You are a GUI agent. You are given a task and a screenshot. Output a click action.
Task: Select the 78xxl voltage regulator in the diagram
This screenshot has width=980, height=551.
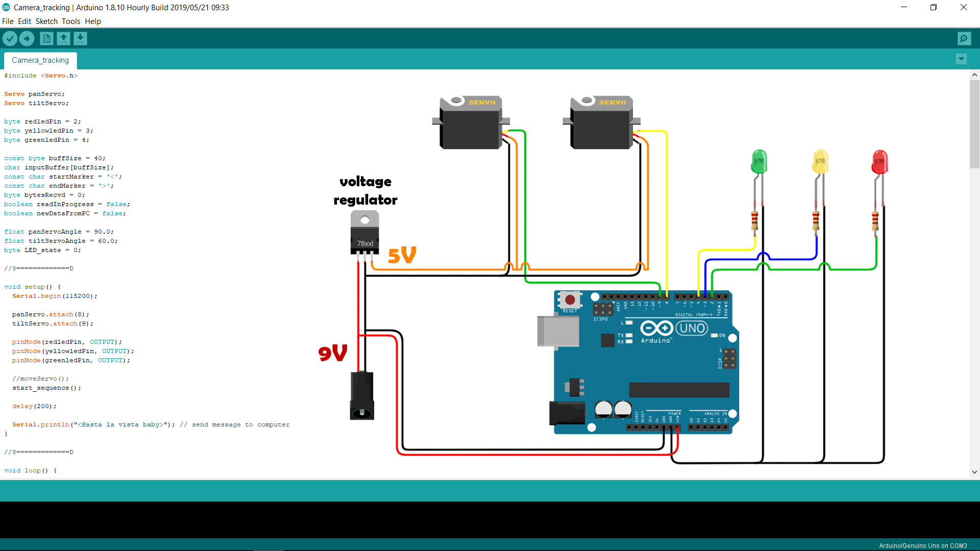coord(364,232)
